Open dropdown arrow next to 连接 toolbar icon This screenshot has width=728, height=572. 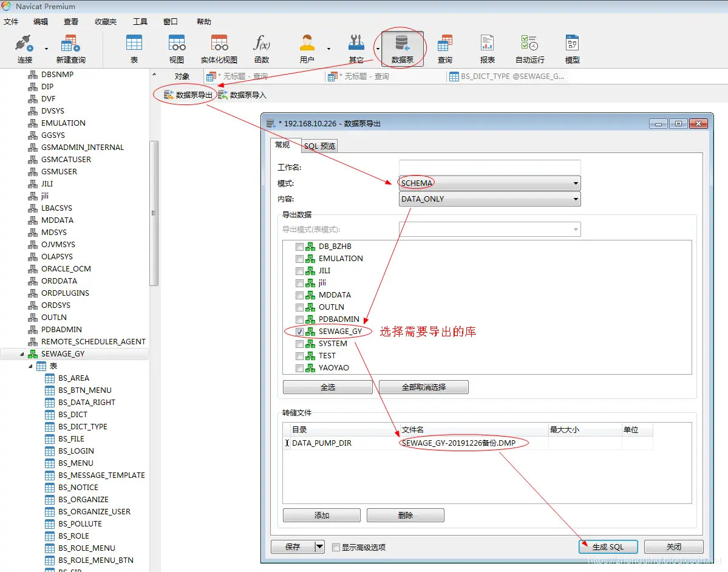[46, 49]
